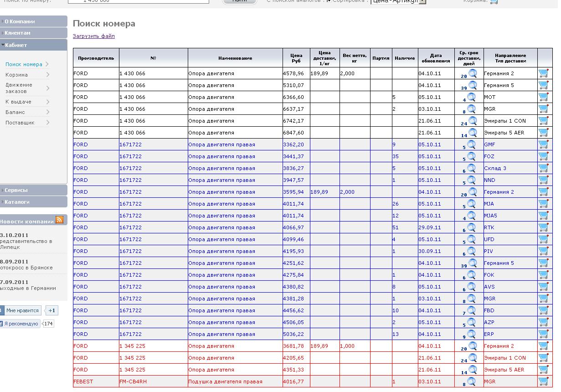Click cart icon for the FOZ row
561x392 pixels.
(543, 156)
